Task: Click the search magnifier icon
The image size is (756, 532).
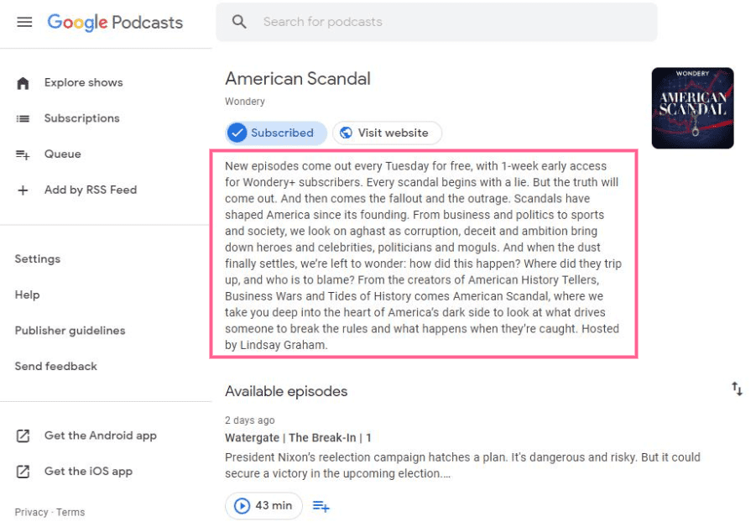Action: (239, 22)
